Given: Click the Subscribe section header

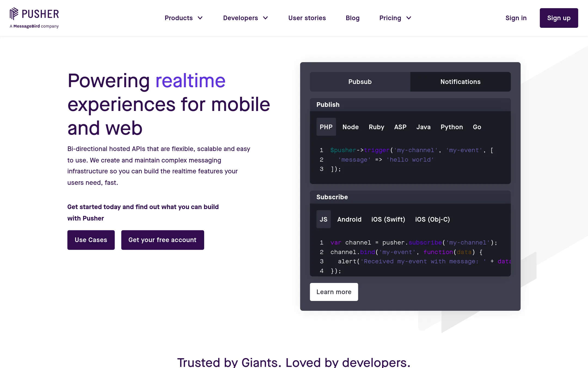Looking at the screenshot, I should click(x=410, y=197).
